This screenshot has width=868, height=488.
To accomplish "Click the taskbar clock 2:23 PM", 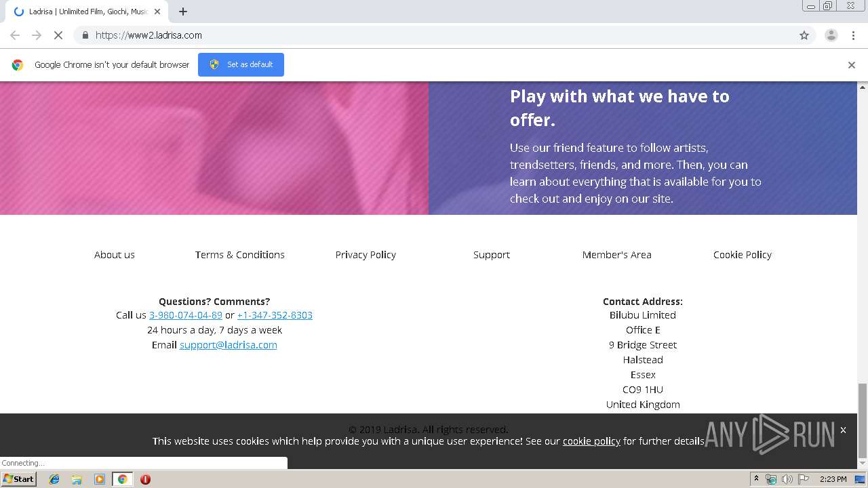I will pyautogui.click(x=833, y=479).
